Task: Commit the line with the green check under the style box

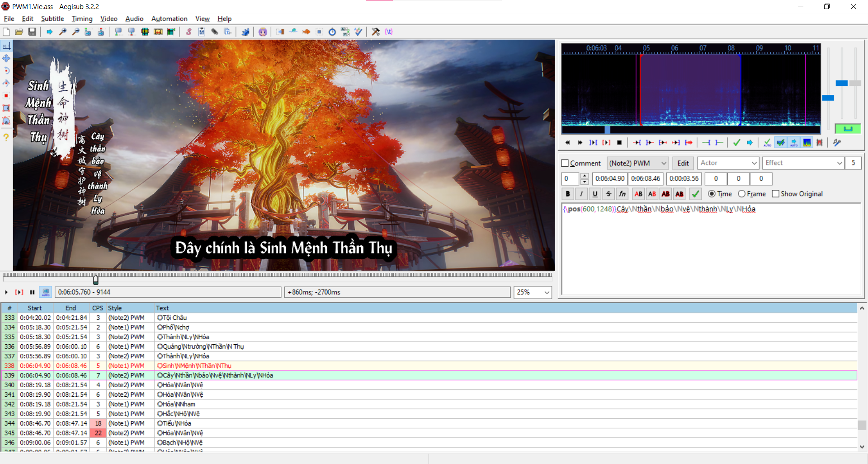Action: coord(696,194)
